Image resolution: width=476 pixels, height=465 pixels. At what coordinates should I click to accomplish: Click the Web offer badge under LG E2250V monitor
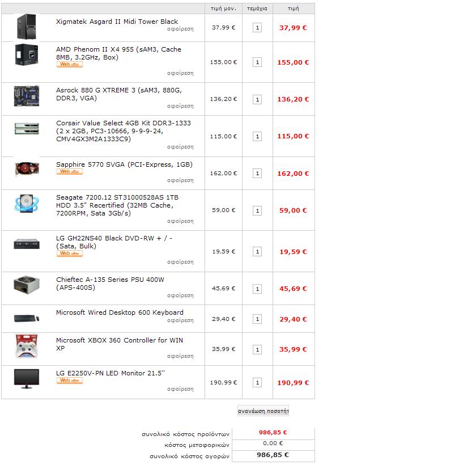click(70, 381)
